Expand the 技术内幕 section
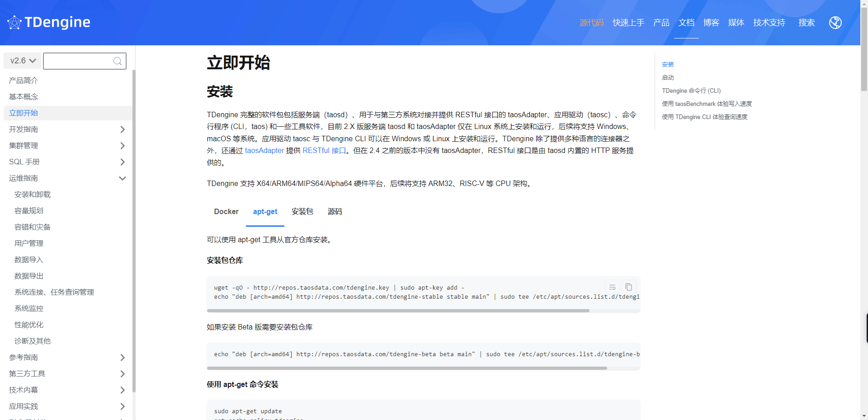The height and width of the screenshot is (420, 868). pyautogui.click(x=122, y=390)
